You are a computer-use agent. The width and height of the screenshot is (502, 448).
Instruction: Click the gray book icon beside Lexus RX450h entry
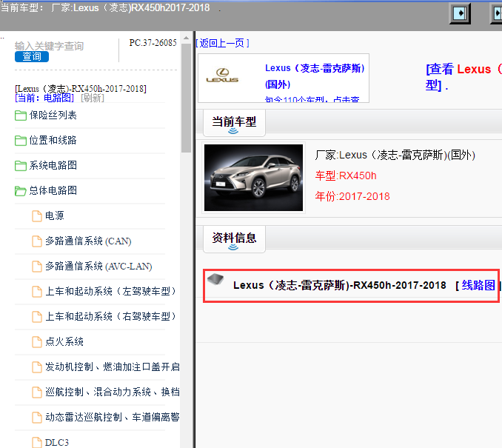pyautogui.click(x=215, y=279)
